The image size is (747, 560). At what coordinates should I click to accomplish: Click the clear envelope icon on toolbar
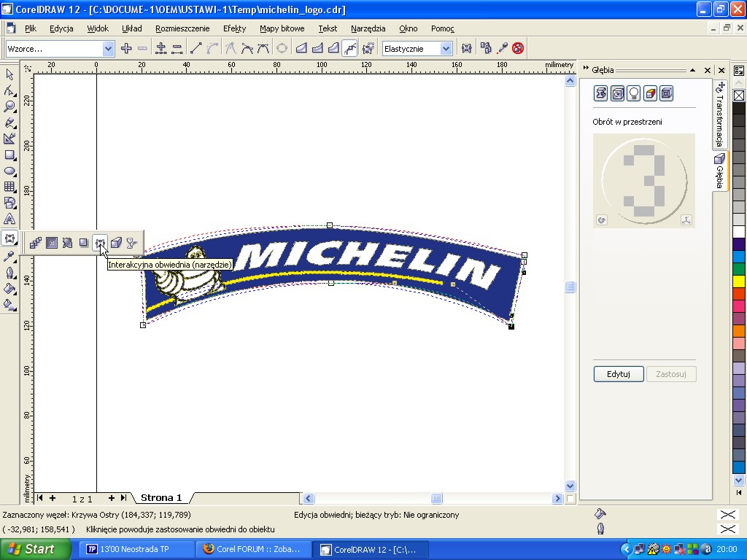pos(517,48)
